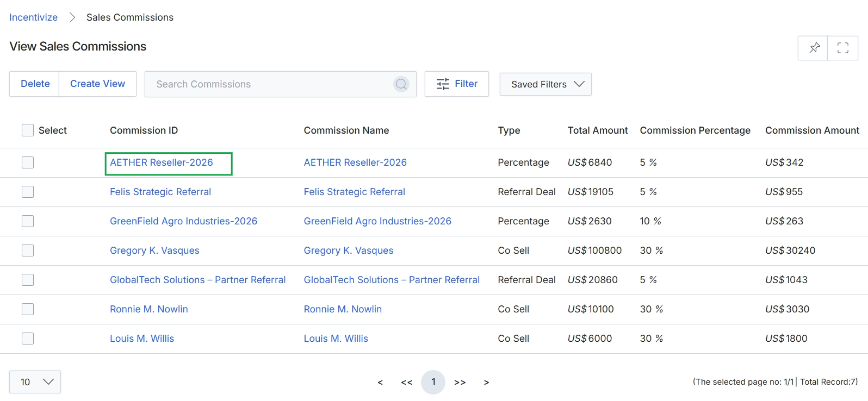Viewport: 868px width, 401px height.
Task: Open GlobalTech Solutions Commission ID link
Action: [197, 280]
